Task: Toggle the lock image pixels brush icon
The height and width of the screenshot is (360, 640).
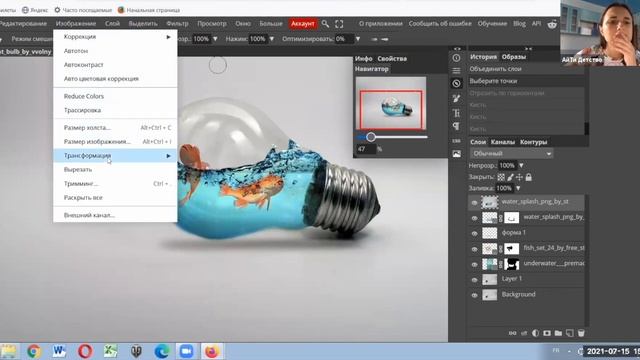Action: point(510,177)
